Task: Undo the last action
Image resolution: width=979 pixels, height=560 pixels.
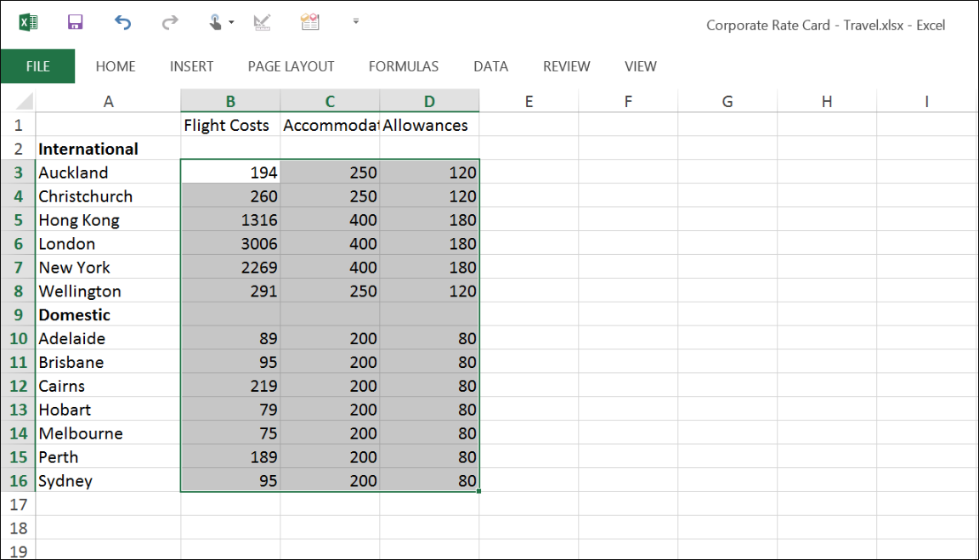Action: [x=121, y=21]
